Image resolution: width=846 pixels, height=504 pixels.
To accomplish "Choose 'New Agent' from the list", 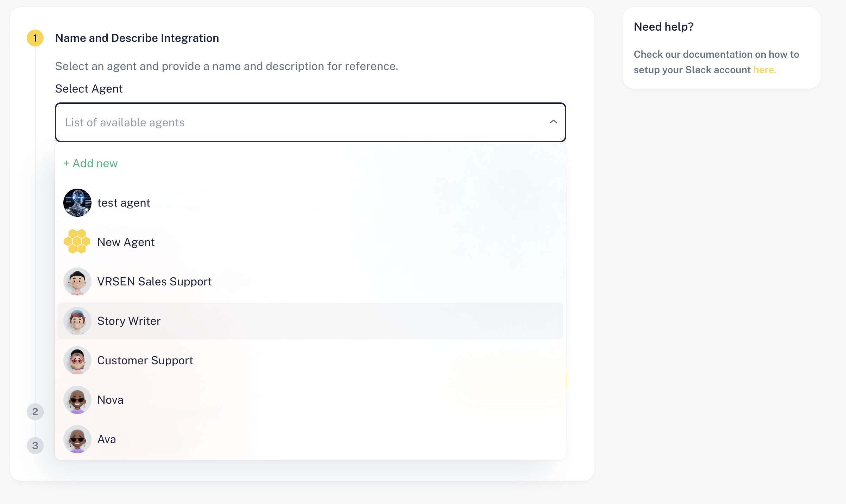I will click(x=126, y=242).
